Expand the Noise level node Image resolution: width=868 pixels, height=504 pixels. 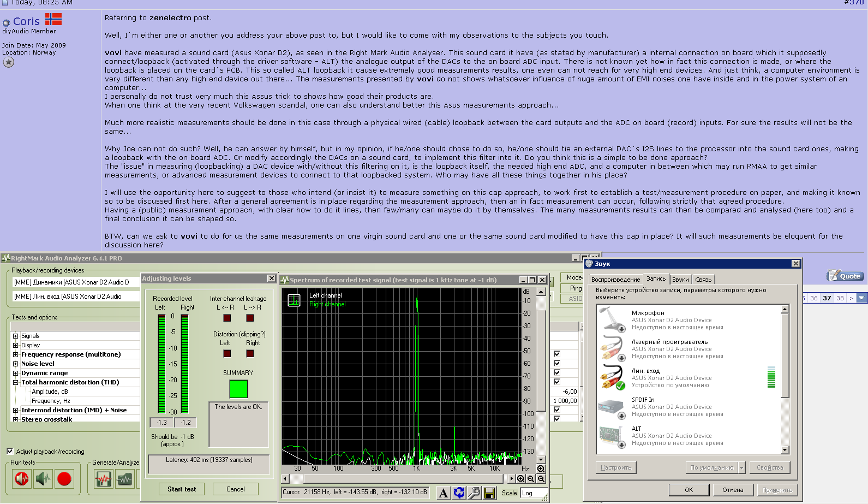click(x=16, y=364)
